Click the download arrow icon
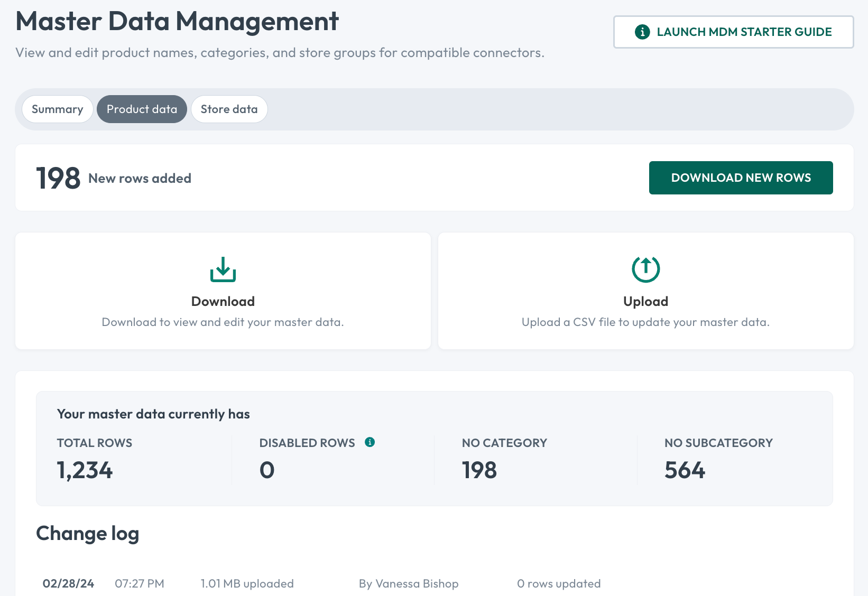The height and width of the screenshot is (596, 868). coord(223,269)
